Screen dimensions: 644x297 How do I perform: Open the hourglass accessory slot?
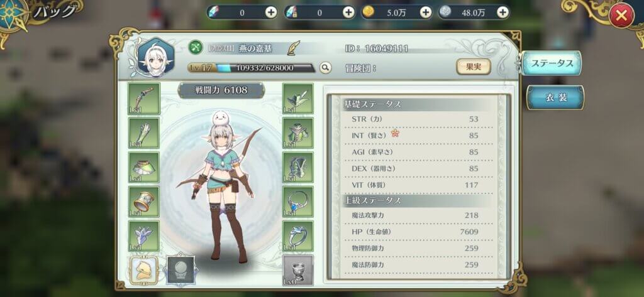coord(144,202)
